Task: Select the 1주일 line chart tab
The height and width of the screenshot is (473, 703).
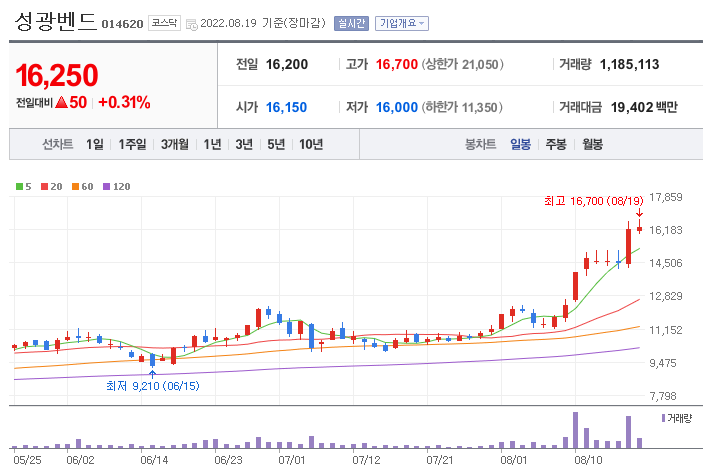Action: (132, 144)
